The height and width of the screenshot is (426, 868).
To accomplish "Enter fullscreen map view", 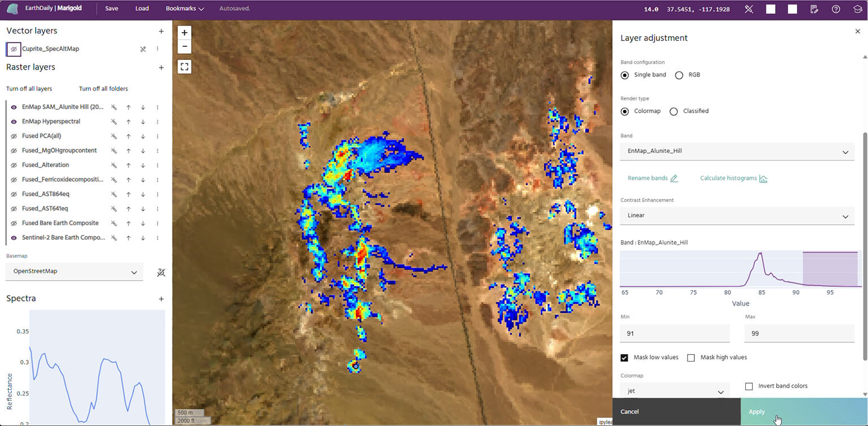I will [x=184, y=67].
